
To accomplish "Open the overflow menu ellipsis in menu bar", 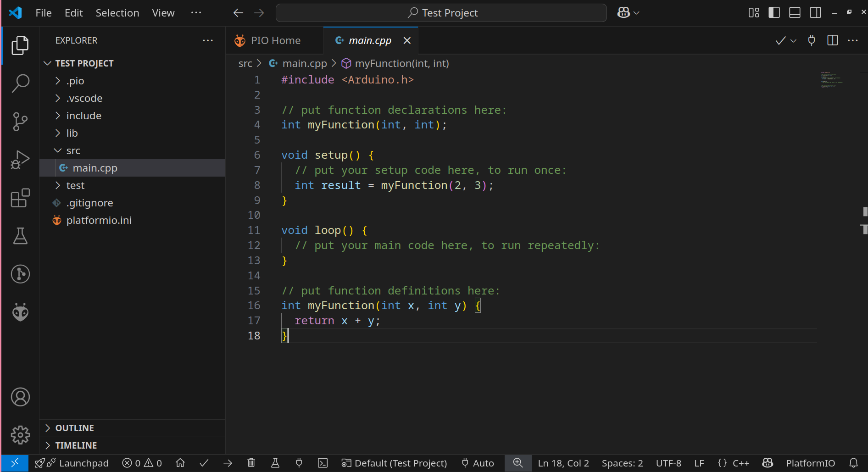I will pyautogui.click(x=196, y=13).
